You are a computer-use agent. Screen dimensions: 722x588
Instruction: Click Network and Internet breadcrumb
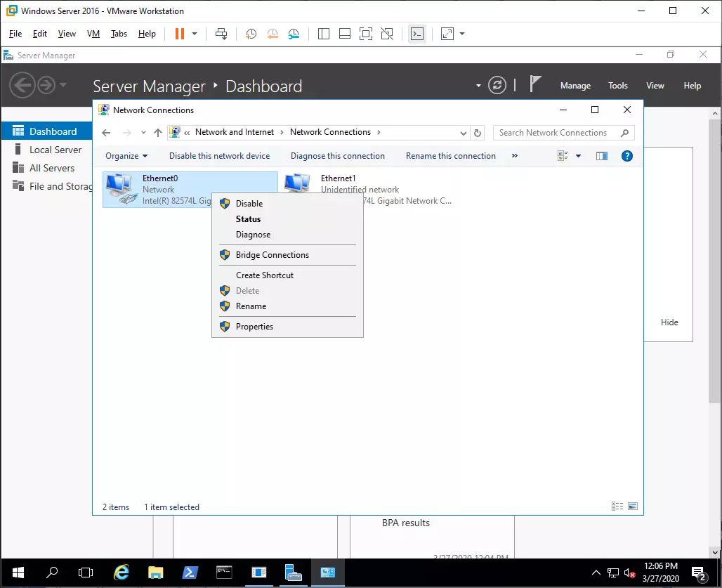coord(235,132)
